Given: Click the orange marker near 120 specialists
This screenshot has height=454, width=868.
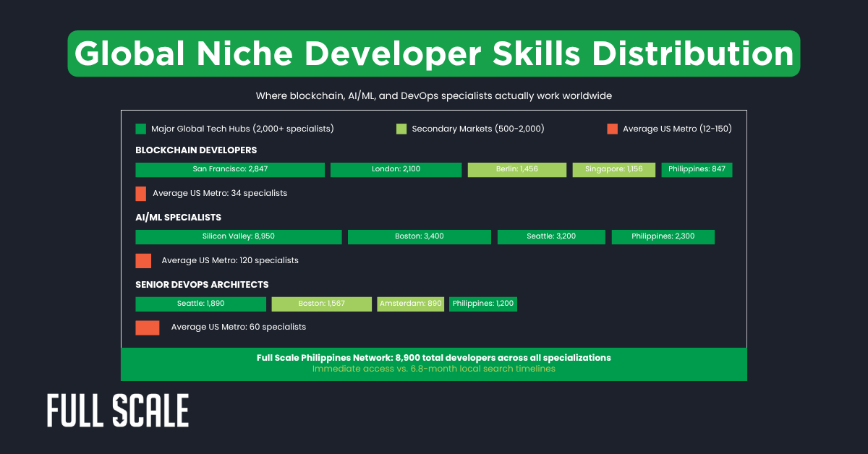Looking at the screenshot, I should (x=142, y=260).
